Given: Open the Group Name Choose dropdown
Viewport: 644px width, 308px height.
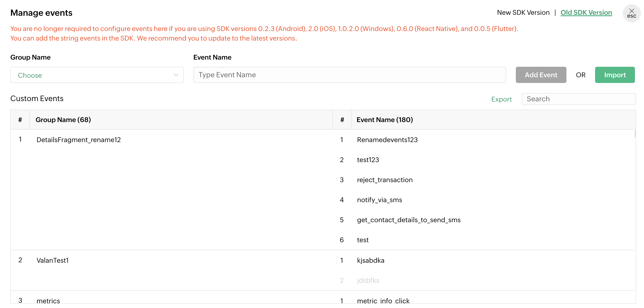Looking at the screenshot, I should (x=97, y=75).
